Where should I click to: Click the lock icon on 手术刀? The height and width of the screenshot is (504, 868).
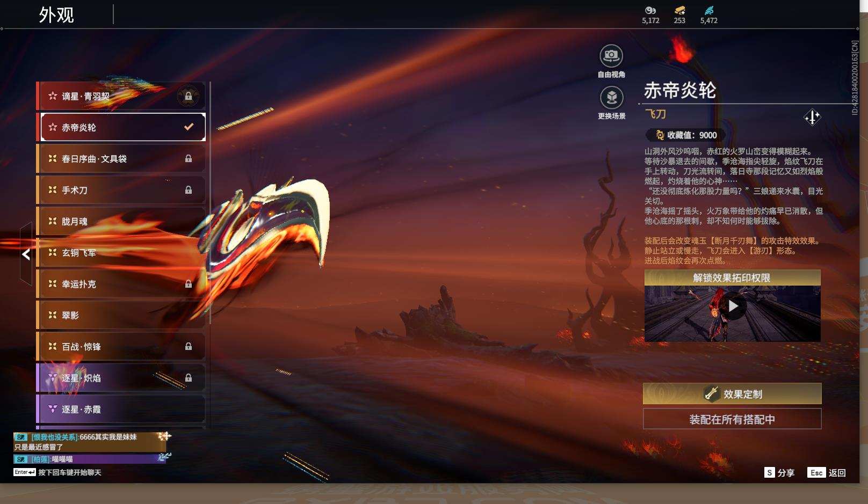tap(189, 190)
